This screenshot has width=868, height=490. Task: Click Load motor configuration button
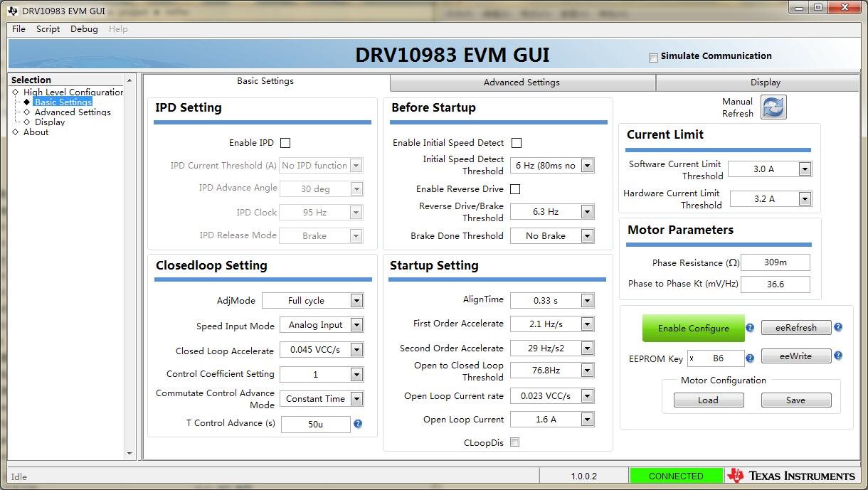click(708, 400)
